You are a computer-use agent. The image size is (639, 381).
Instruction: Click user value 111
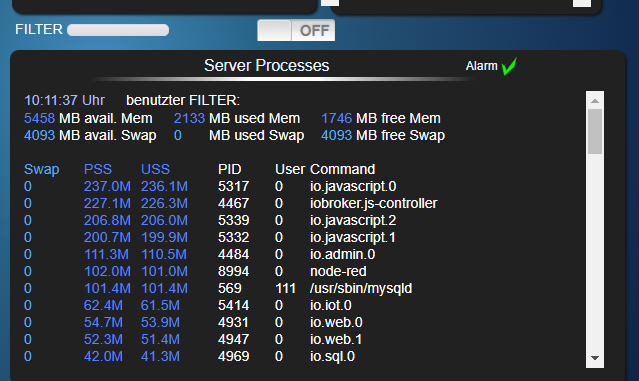pos(286,289)
